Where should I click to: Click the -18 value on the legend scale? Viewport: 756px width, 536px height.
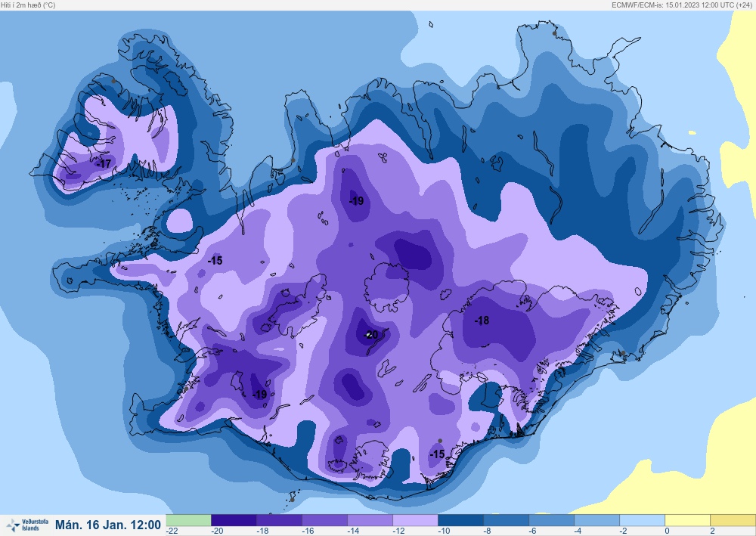click(262, 531)
